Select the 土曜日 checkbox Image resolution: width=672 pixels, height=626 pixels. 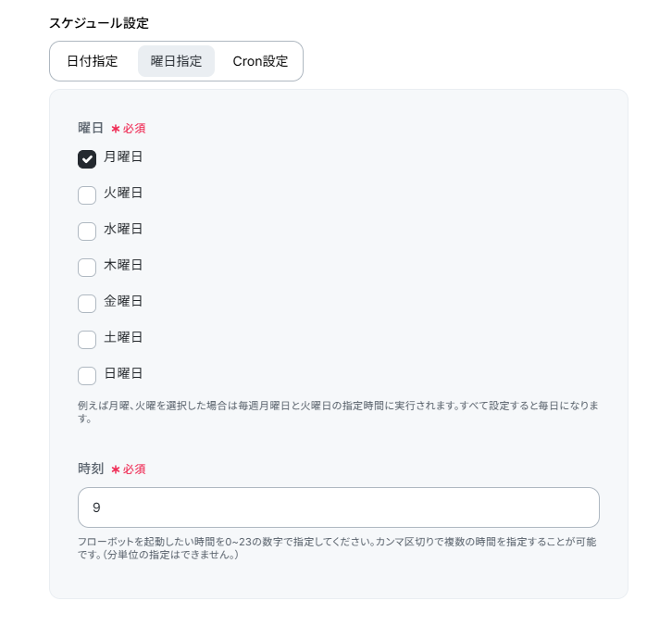pos(87,340)
